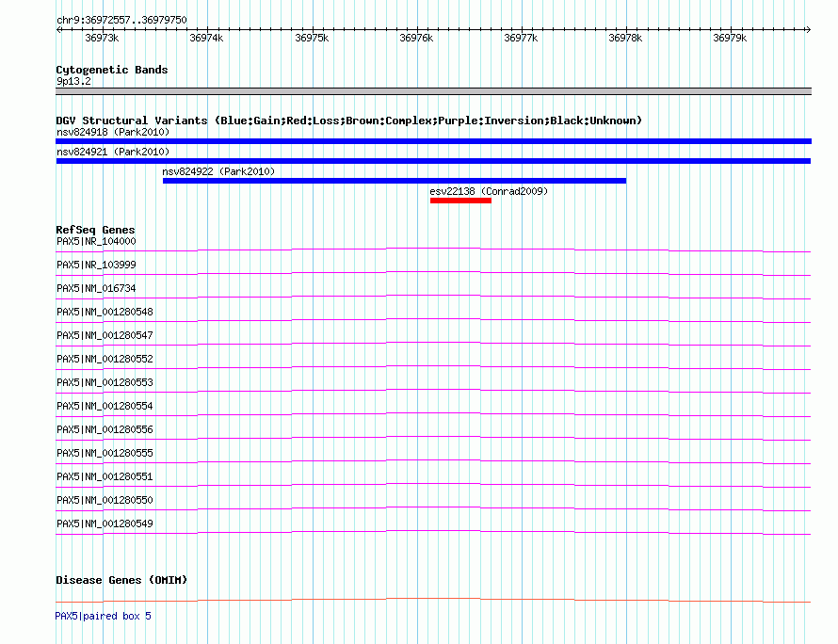Click the blue bar for nsv824921
The width and height of the screenshot is (838, 644).
(x=433, y=161)
